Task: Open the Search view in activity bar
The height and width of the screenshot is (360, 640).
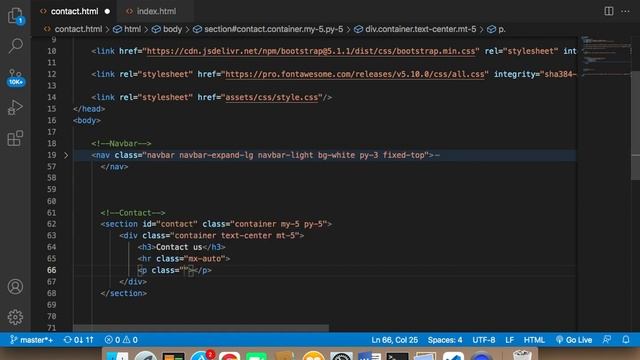Action: [16, 45]
